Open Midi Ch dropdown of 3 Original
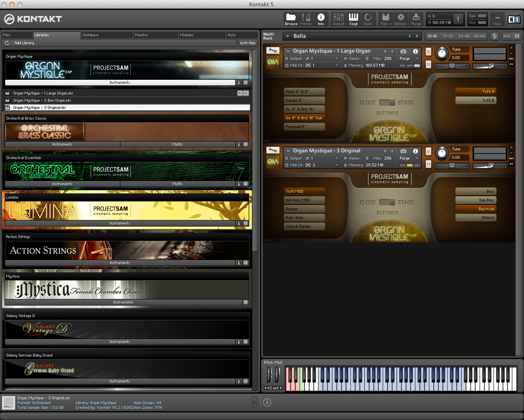 coord(312,165)
